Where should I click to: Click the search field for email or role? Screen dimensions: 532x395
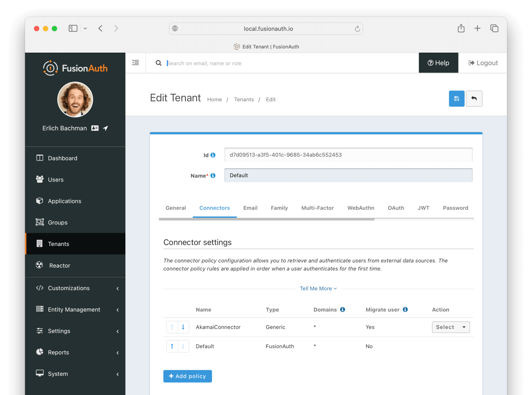[249, 63]
